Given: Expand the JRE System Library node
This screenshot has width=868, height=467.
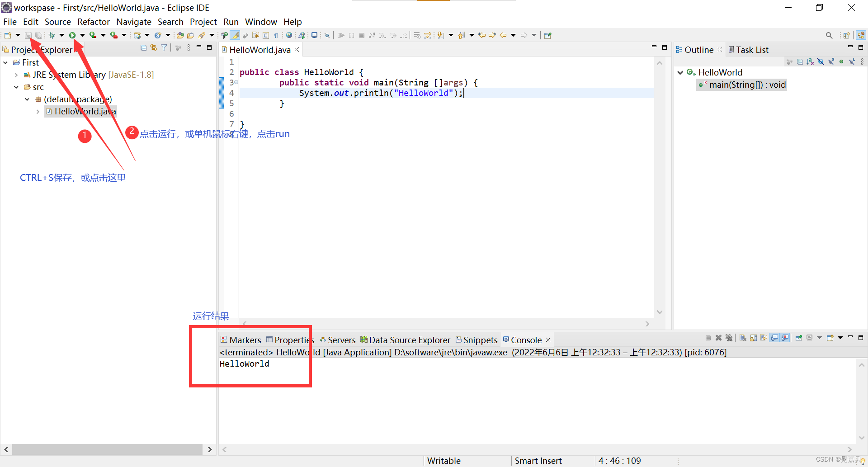Looking at the screenshot, I should pos(16,75).
